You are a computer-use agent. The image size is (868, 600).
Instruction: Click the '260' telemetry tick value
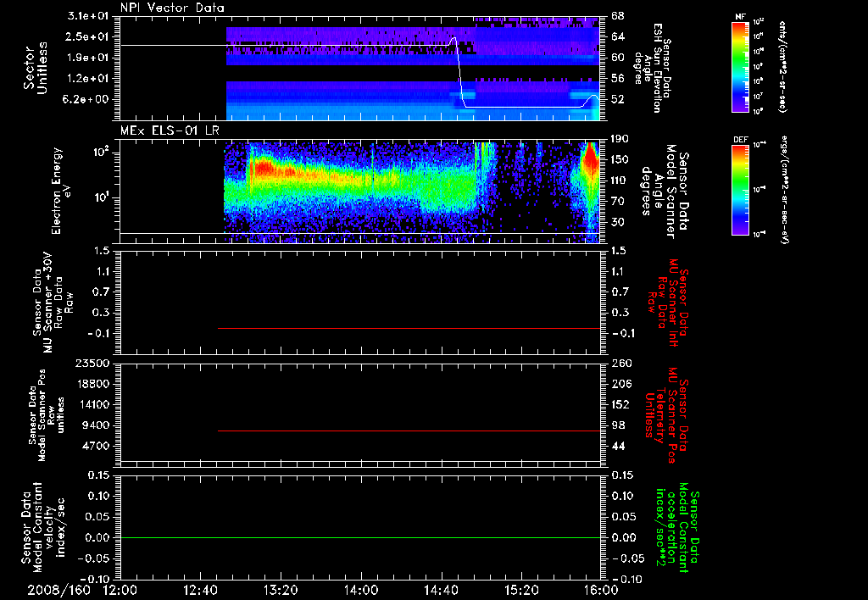click(621, 364)
